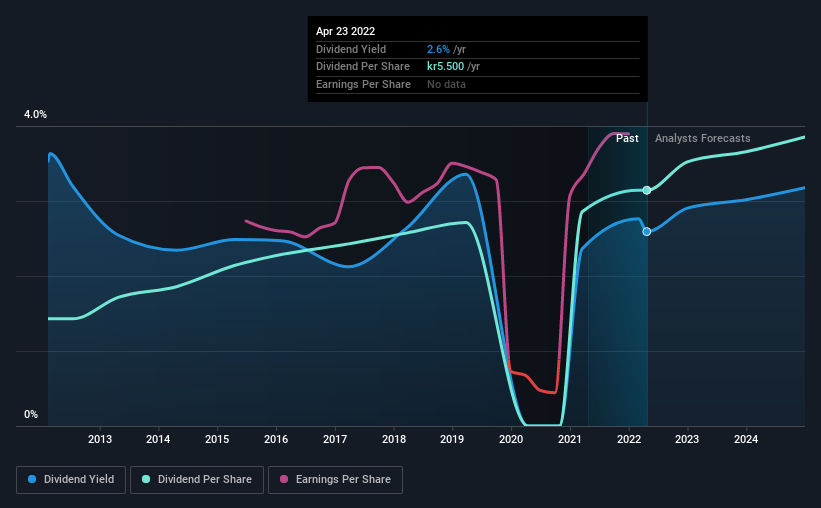Click the 2017 x-axis label
The height and width of the screenshot is (508, 821).
tap(335, 439)
